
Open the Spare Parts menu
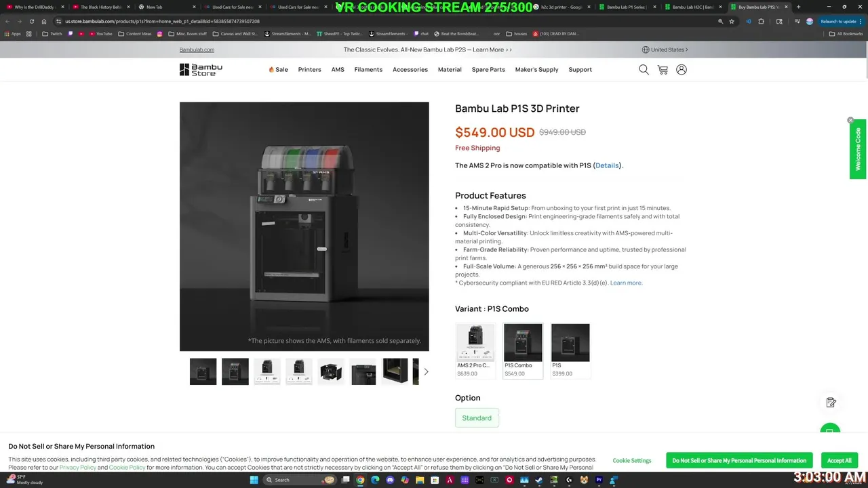point(488,69)
